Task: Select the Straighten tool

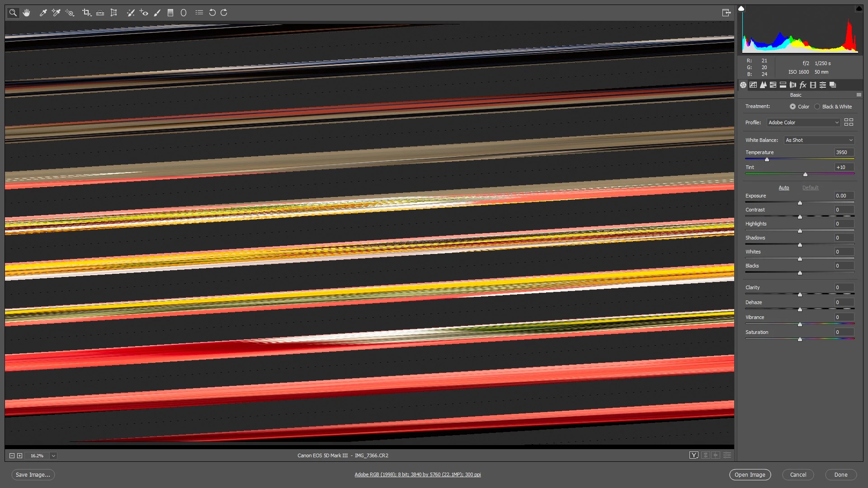Action: pyautogui.click(x=100, y=13)
